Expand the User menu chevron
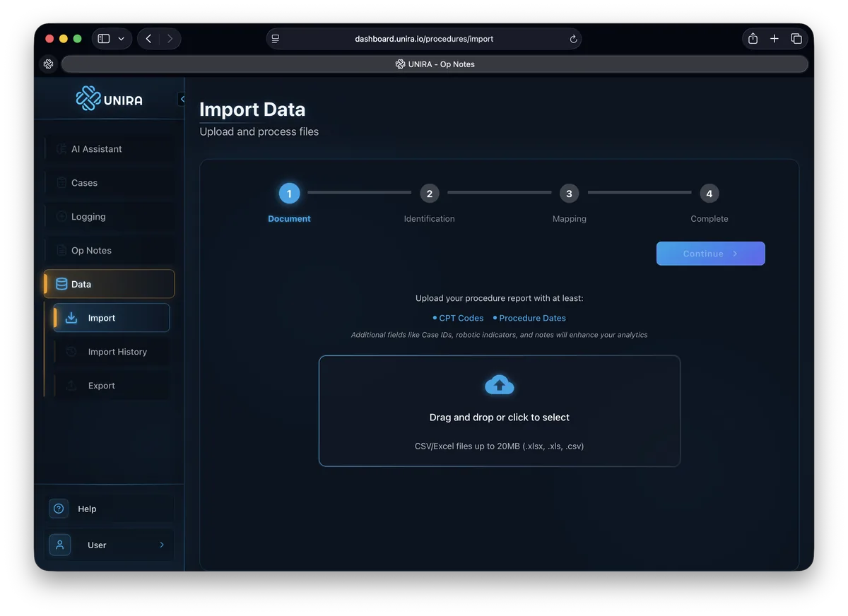 [x=162, y=545]
